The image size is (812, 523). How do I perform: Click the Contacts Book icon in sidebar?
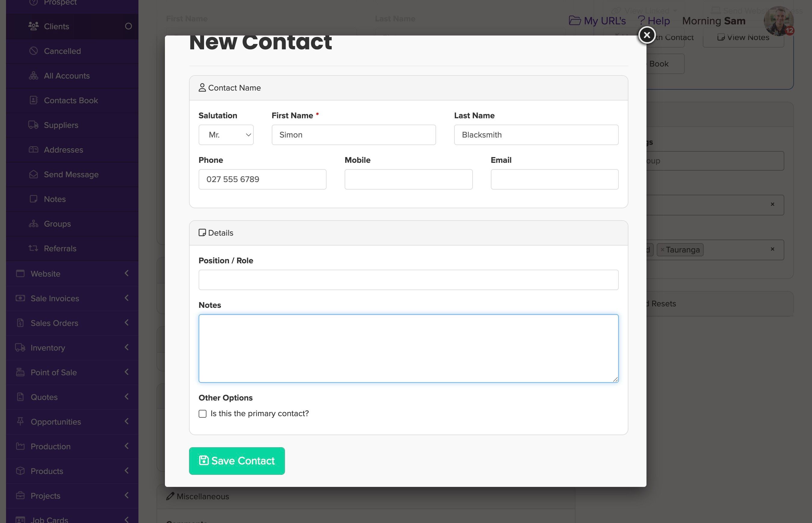tap(33, 100)
